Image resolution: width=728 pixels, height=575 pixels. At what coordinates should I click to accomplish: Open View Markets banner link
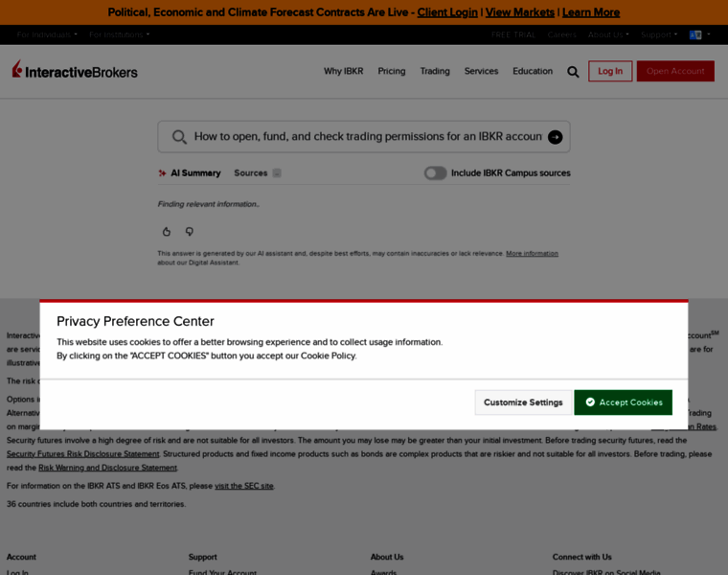point(519,12)
